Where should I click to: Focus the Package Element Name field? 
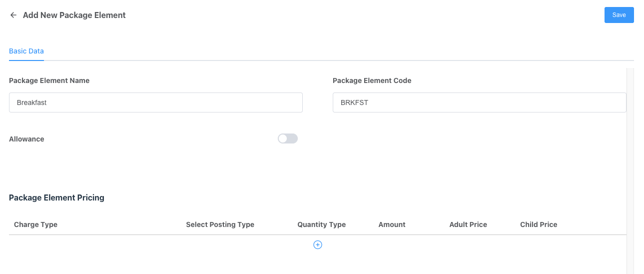click(155, 102)
